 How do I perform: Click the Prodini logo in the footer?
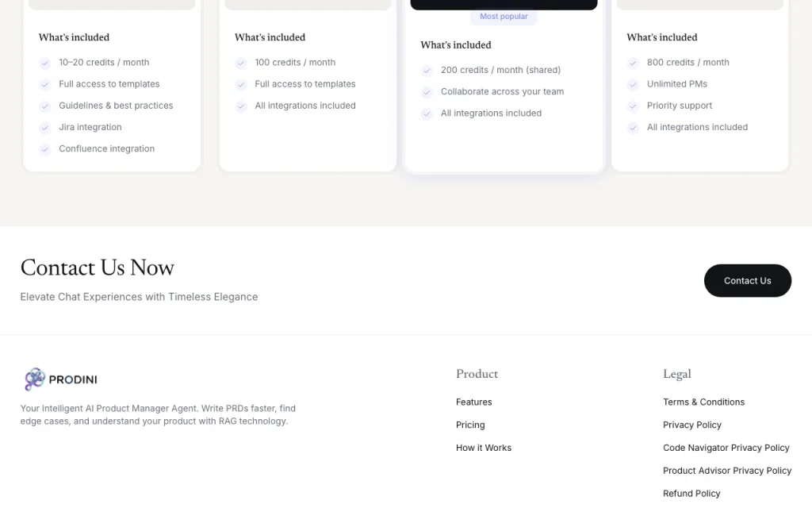tap(60, 379)
